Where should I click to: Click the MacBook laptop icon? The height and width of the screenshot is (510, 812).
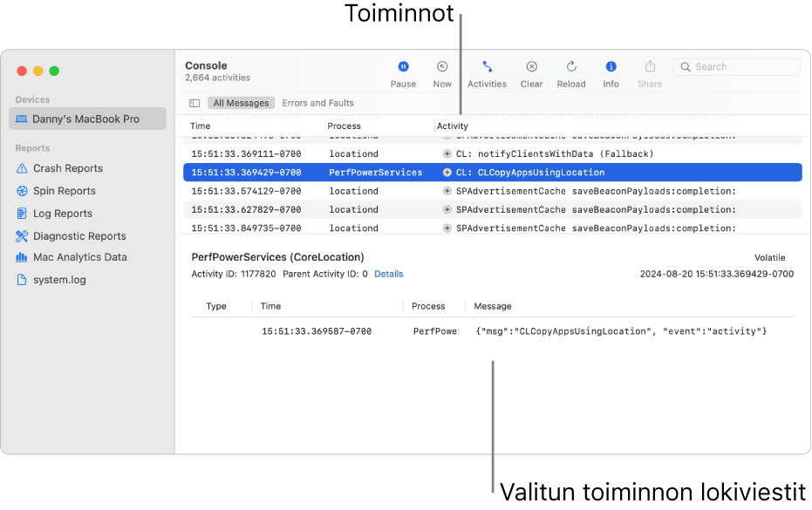click(21, 119)
